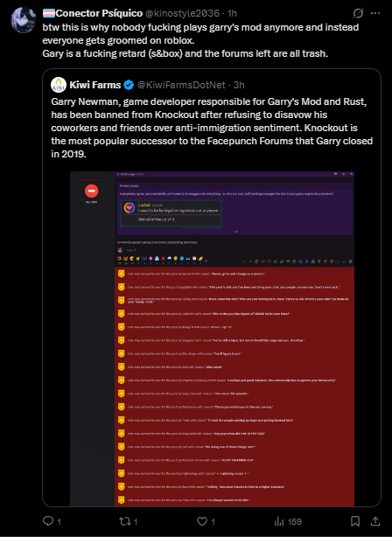The height and width of the screenshot is (537, 392).
Task: Open the three-dot more options menu
Action: (375, 13)
